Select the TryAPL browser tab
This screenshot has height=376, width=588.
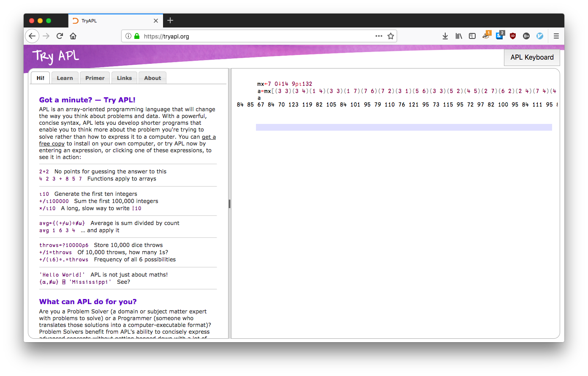[x=115, y=21]
